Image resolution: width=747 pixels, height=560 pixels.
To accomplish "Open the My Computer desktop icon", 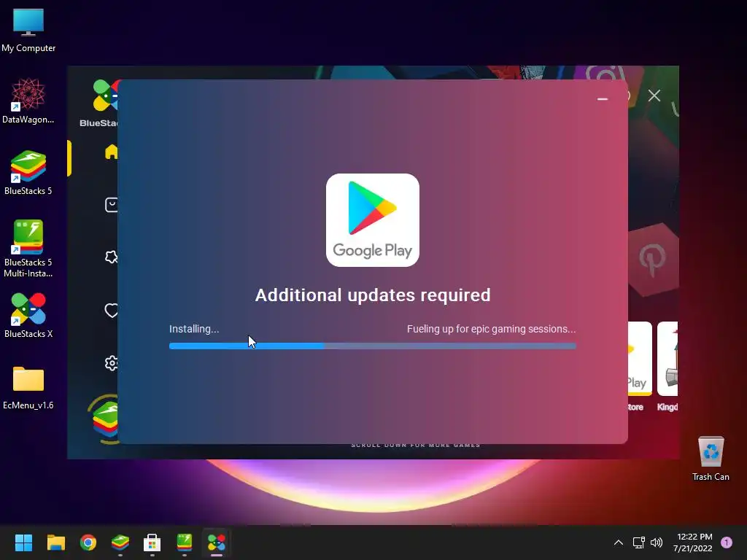I will click(x=28, y=31).
